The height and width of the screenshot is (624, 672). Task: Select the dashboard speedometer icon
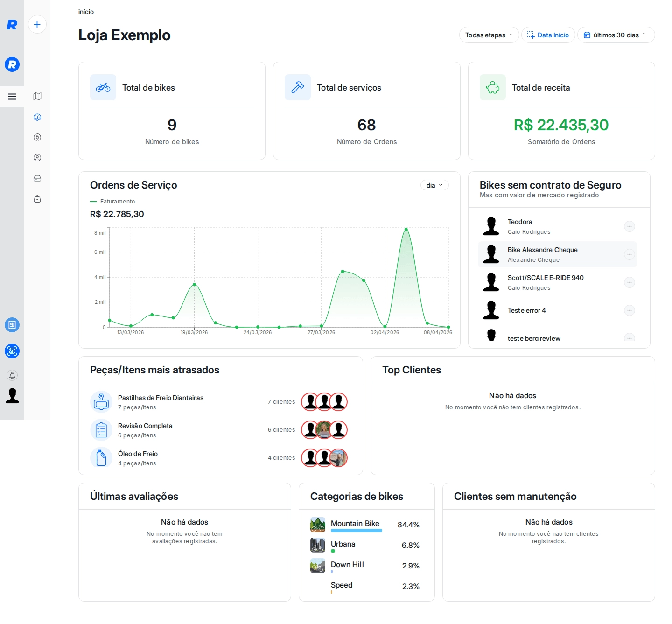tap(37, 117)
